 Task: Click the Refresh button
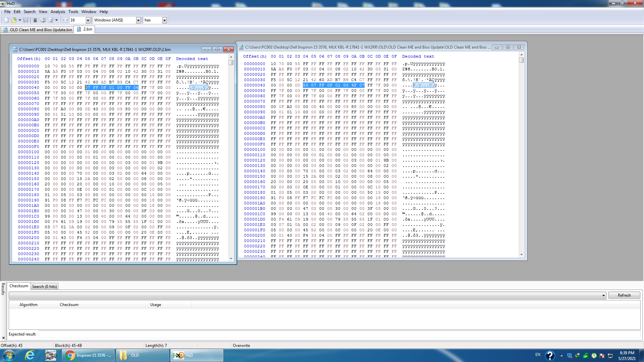624,295
